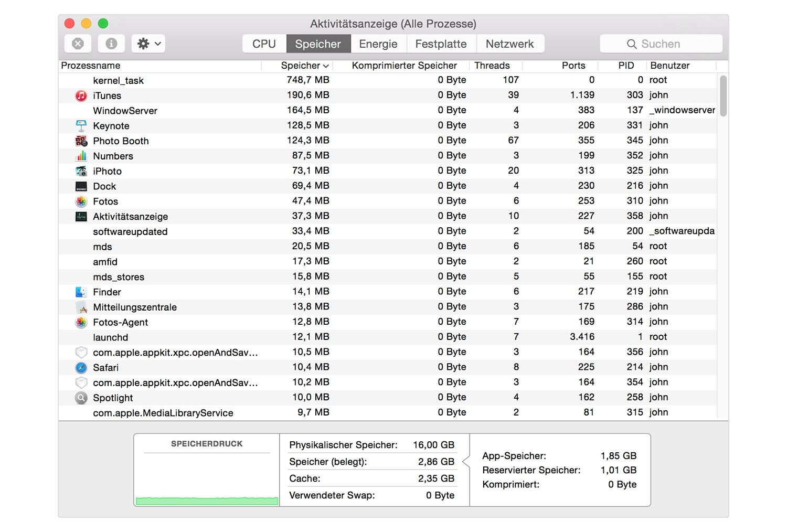Click the App-Speicher 1,85 GB entry
The image size is (787, 532).
coord(559,456)
